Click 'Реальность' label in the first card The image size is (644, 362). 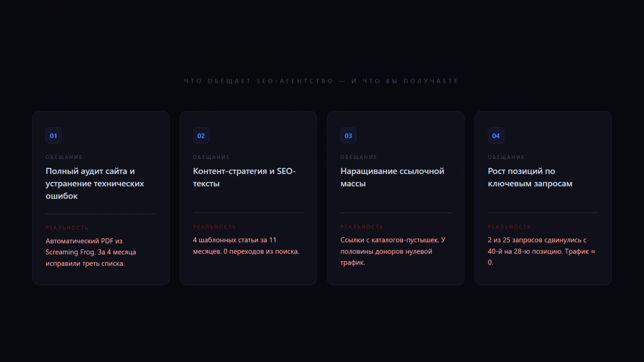[x=67, y=228]
